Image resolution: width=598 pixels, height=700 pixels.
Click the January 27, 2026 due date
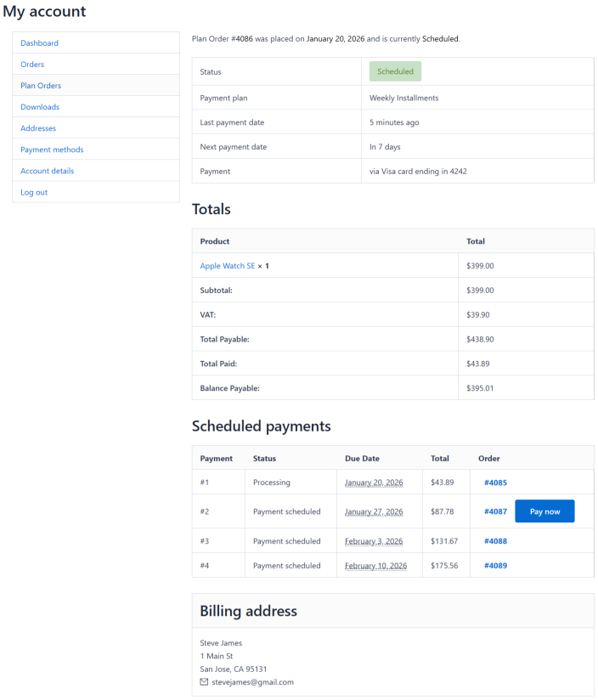click(374, 511)
